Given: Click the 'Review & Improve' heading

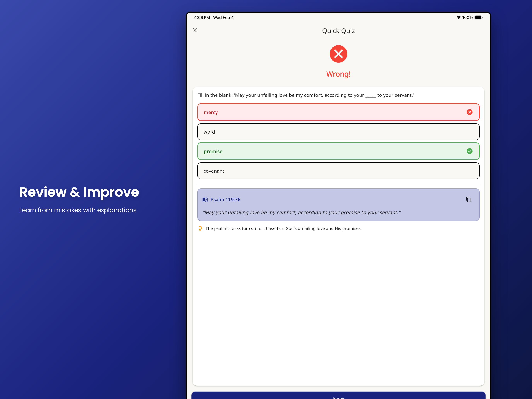Looking at the screenshot, I should click(x=79, y=192).
